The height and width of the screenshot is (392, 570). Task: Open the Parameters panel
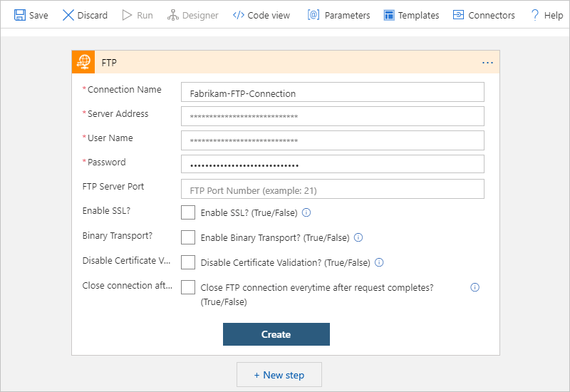pyautogui.click(x=338, y=15)
